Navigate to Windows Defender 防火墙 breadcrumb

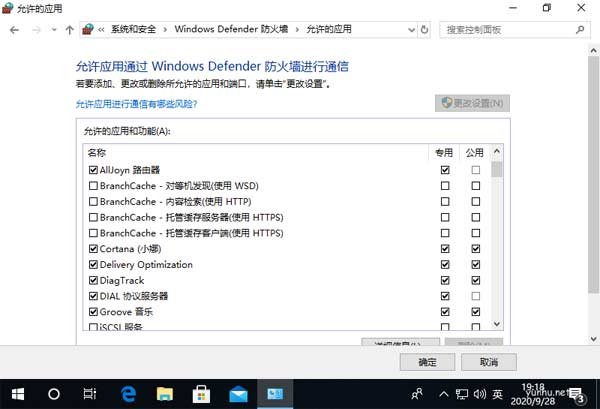coord(231,29)
